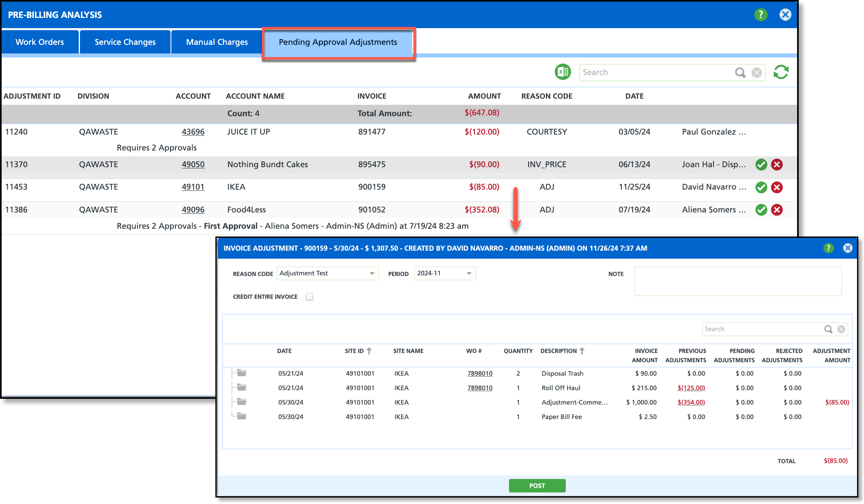Open the Reason Code dropdown

(x=372, y=274)
